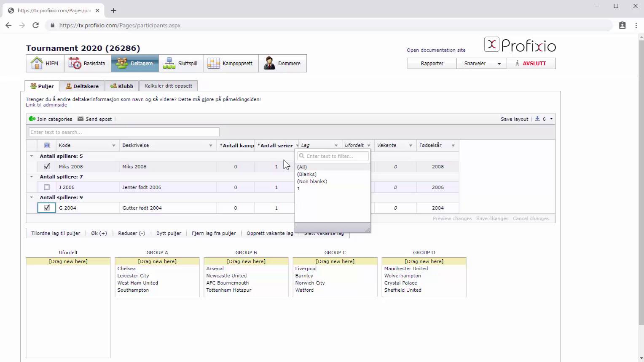Viewport: 644px width, 362px height.
Task: Collapse the Antall spillere: 5 group
Action: [x=32, y=156]
